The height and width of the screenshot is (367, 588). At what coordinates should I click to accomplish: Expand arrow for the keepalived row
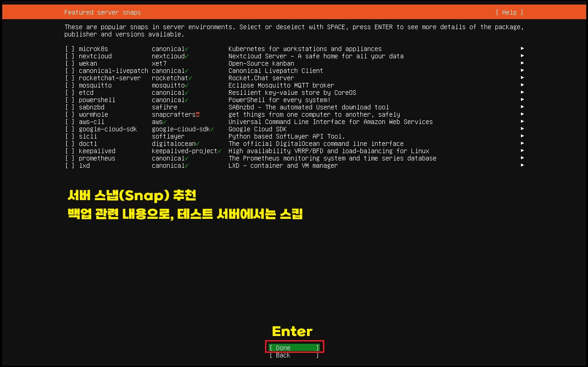[522, 151]
